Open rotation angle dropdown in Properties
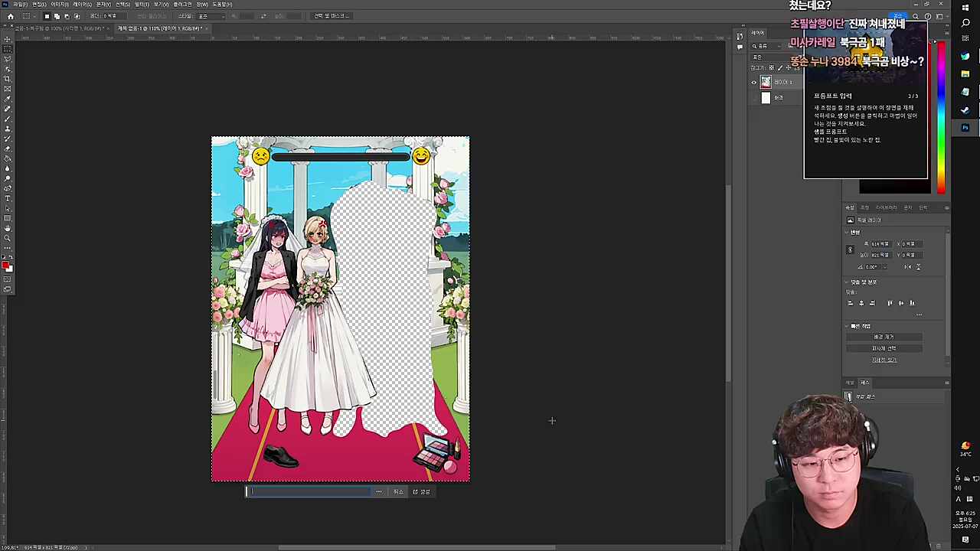This screenshot has height=551, width=980. (x=885, y=267)
